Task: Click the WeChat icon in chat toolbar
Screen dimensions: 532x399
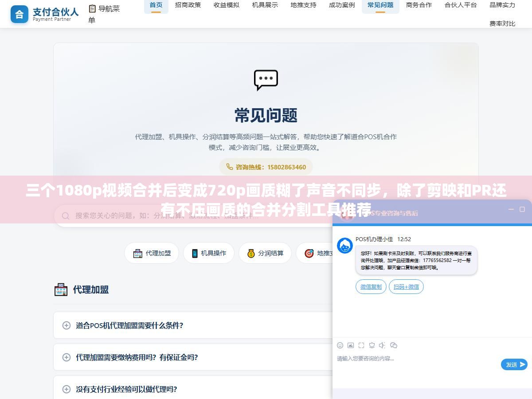Action: point(394,345)
